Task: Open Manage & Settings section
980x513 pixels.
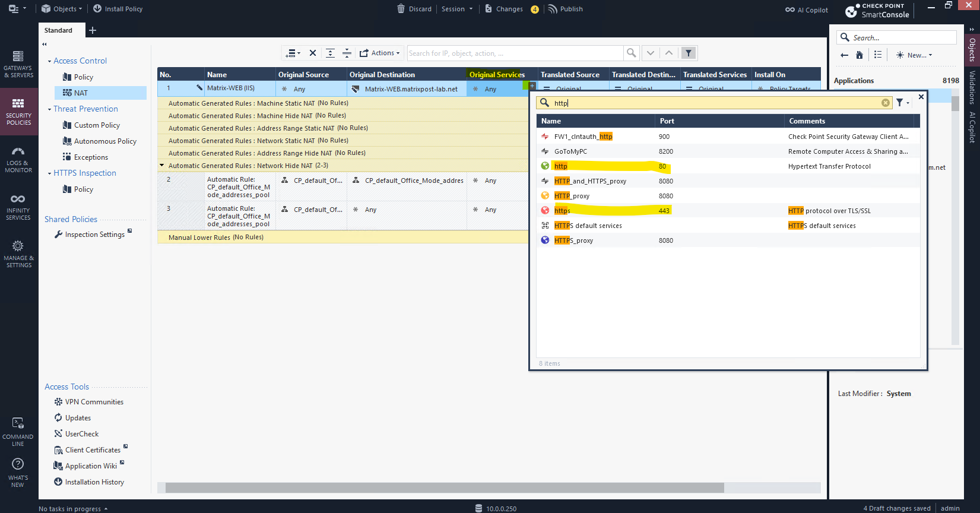Action: coord(18,254)
